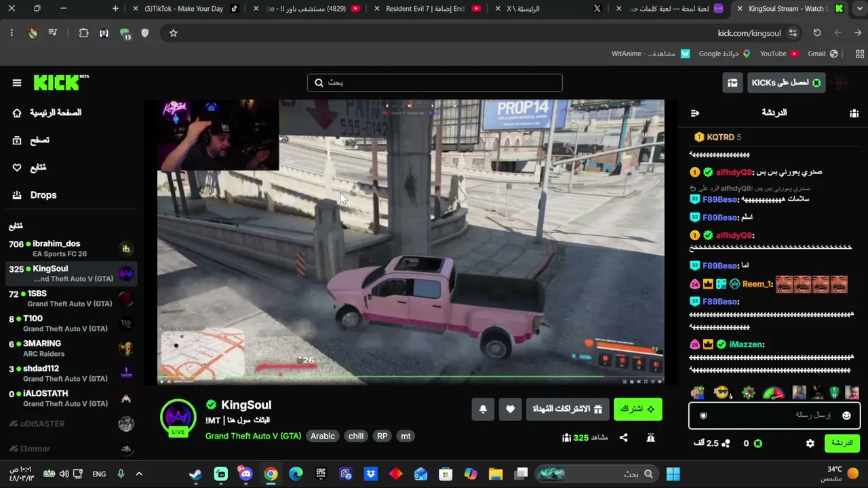This screenshot has width=868, height=488.
Task: Follow channel with the heart button
Action: tap(510, 409)
